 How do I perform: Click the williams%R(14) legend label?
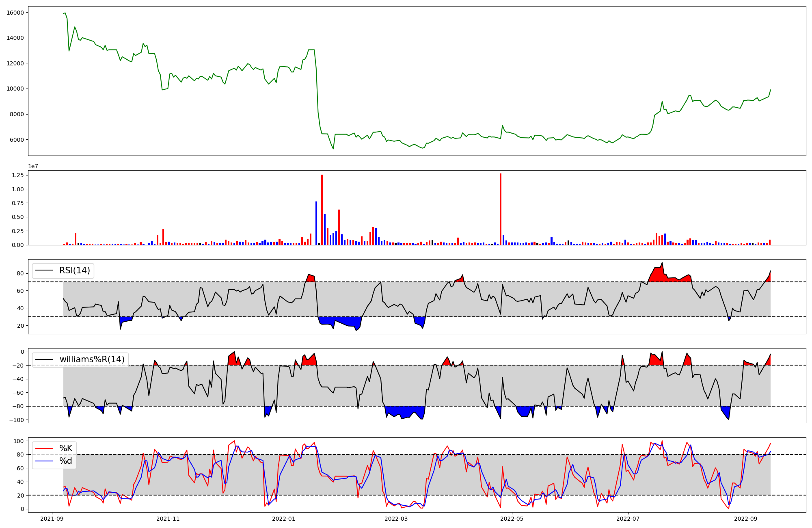click(92, 359)
